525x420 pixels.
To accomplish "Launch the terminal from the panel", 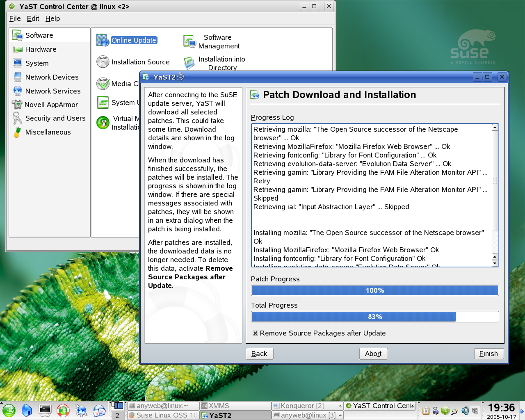I will tap(45, 410).
